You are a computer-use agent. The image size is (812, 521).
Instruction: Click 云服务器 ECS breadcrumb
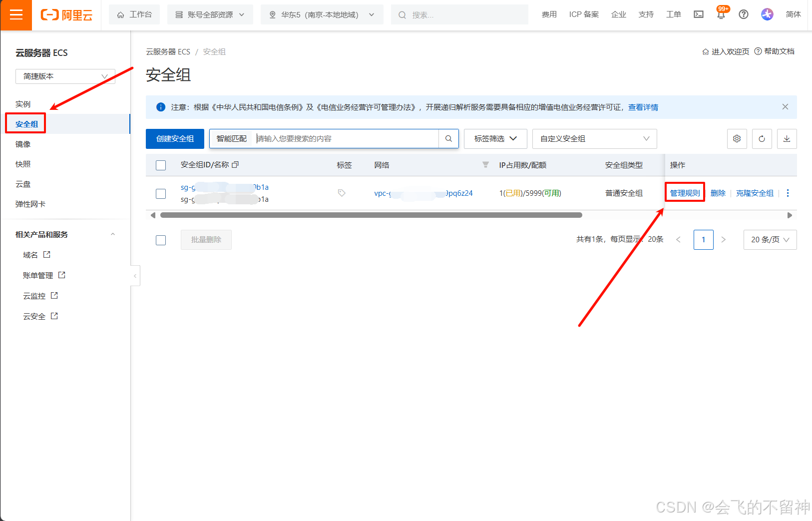pos(168,51)
